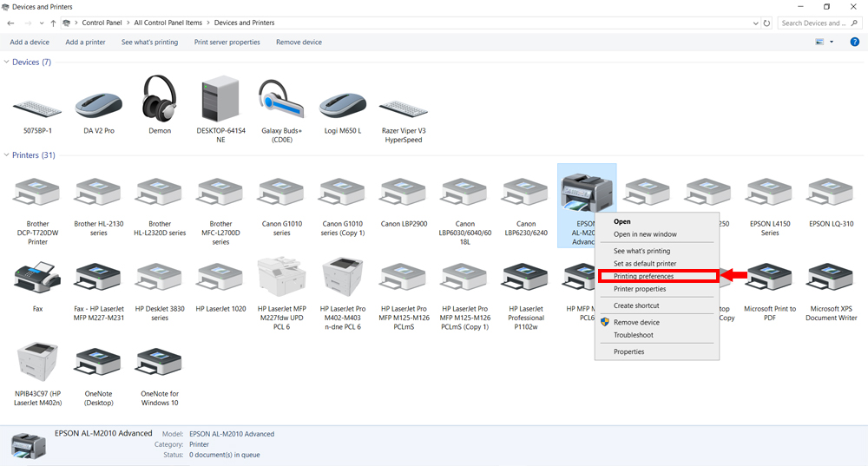Select the Fax device icon
The width and height of the screenshot is (868, 466).
click(x=37, y=279)
